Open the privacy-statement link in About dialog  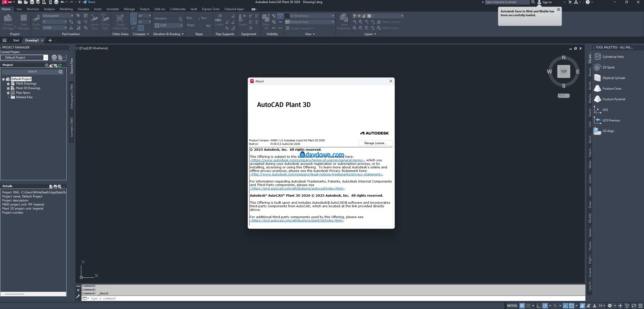point(316,174)
